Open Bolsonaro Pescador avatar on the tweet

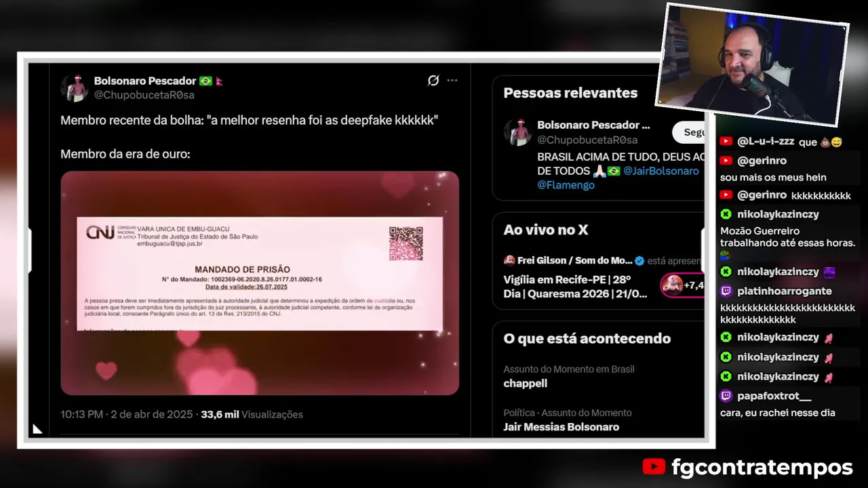74,88
